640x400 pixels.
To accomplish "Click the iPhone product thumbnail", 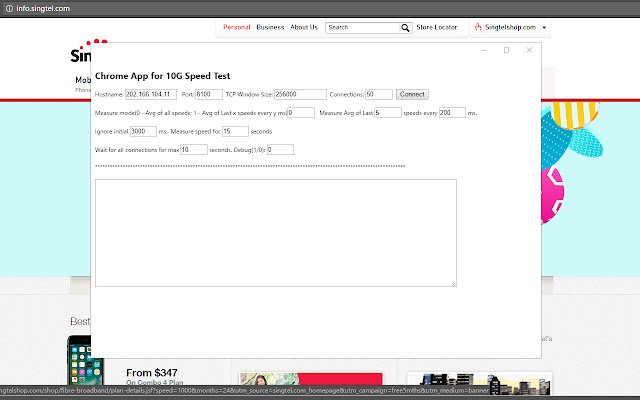I will 85,360.
